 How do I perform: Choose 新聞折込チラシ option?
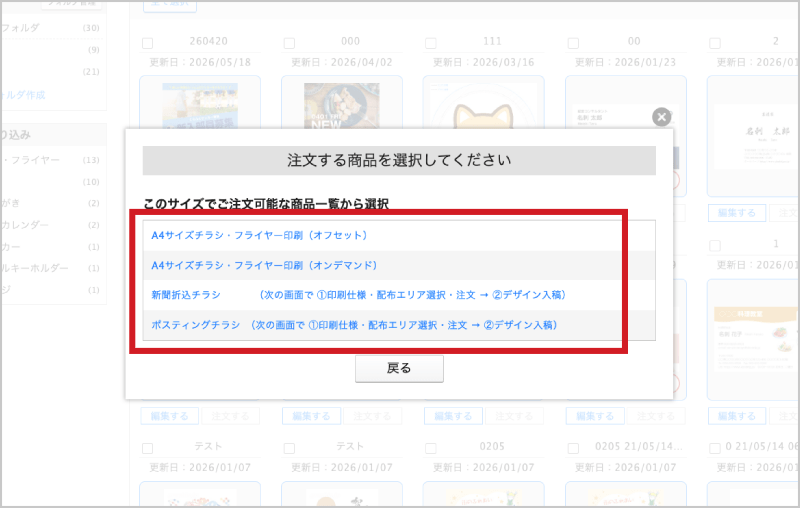click(x=358, y=295)
